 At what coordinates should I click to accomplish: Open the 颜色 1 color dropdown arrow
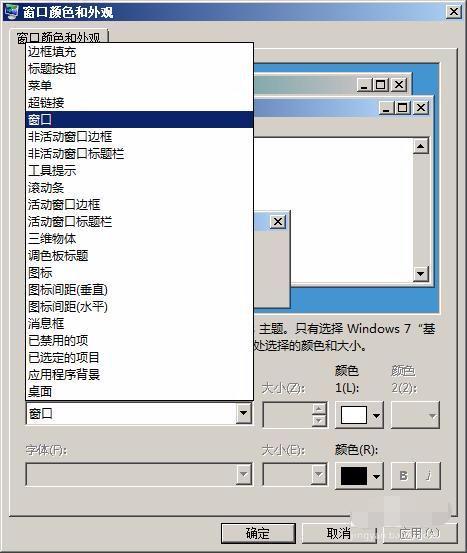[376, 415]
